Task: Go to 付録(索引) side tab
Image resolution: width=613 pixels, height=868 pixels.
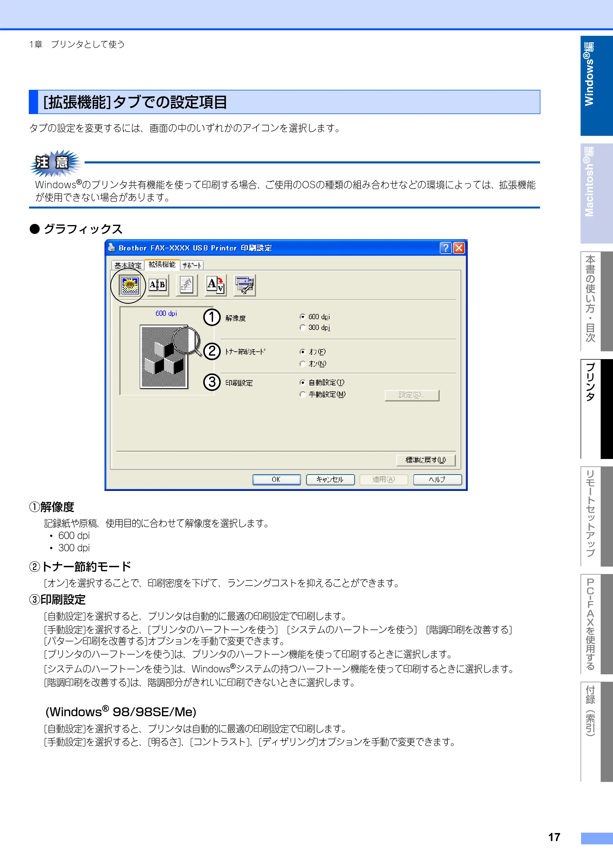Action: click(x=596, y=732)
